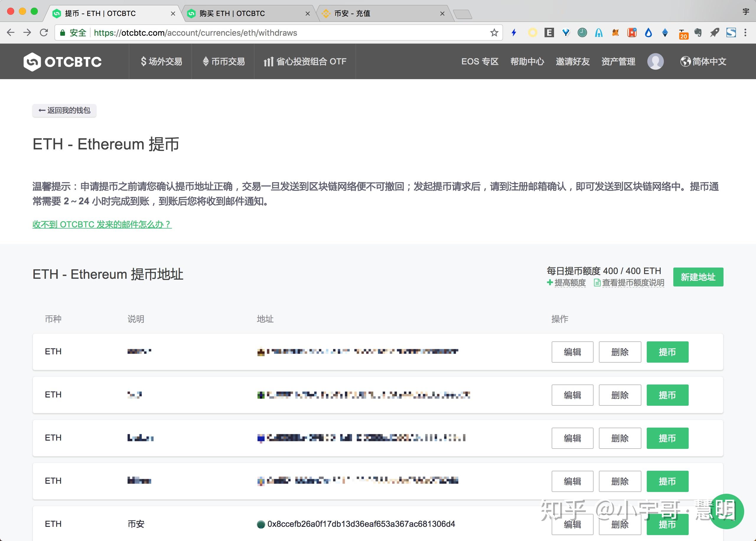Click 删除 in third ETH row
The height and width of the screenshot is (541, 756).
click(x=620, y=438)
